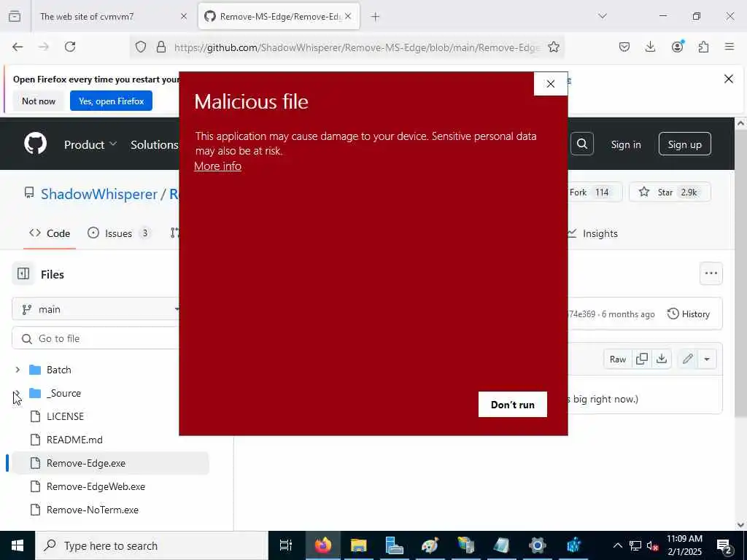Open the Insights tab
747x560 pixels.
[593, 233]
